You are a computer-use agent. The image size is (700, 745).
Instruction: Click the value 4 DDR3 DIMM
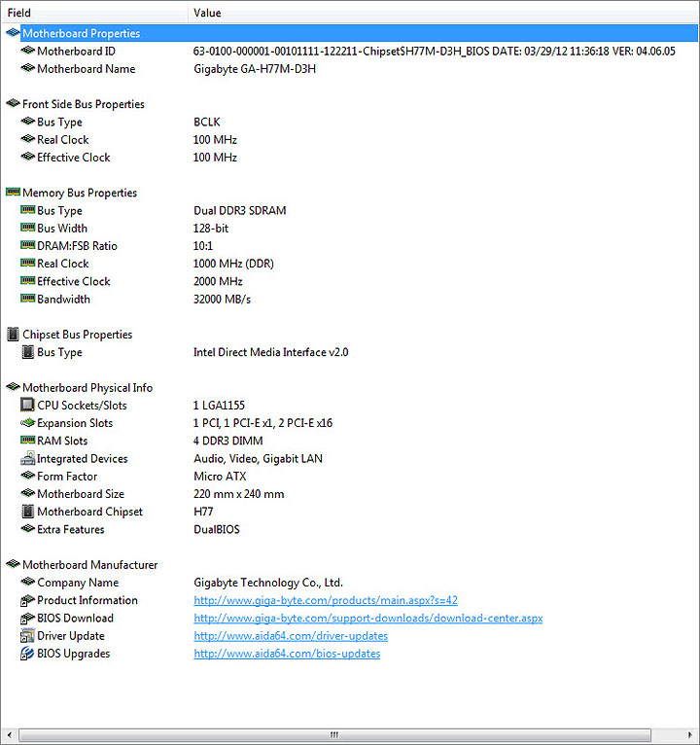coord(227,441)
